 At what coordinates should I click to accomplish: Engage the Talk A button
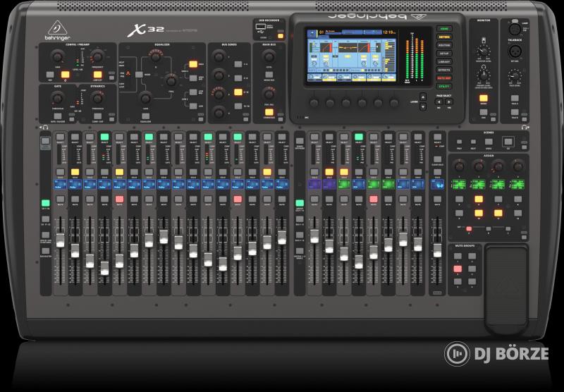pyautogui.click(x=515, y=98)
